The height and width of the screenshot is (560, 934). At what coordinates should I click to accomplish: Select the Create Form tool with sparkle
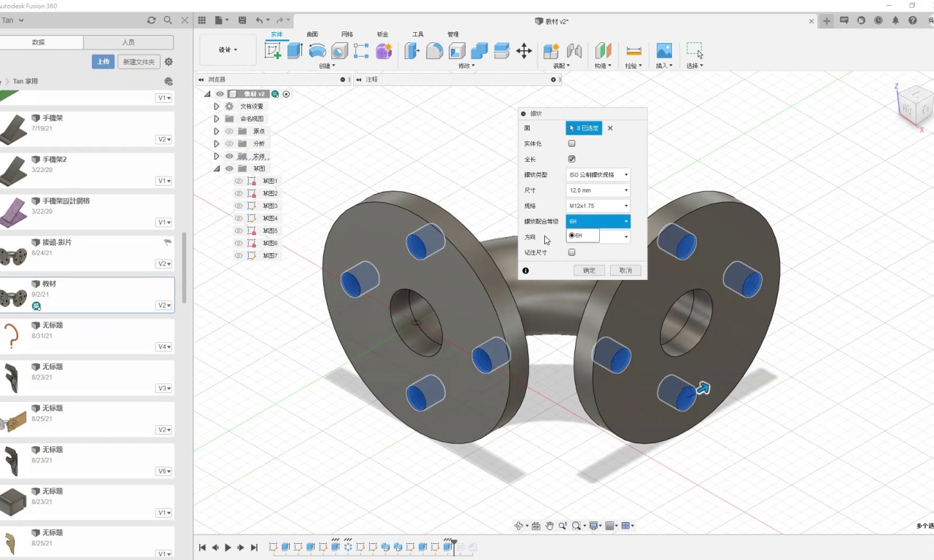pyautogui.click(x=384, y=50)
